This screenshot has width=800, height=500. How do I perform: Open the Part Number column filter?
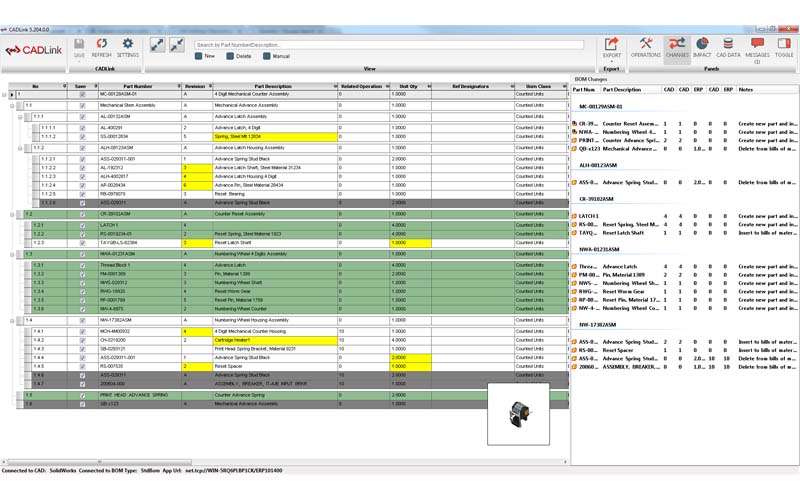tap(179, 86)
